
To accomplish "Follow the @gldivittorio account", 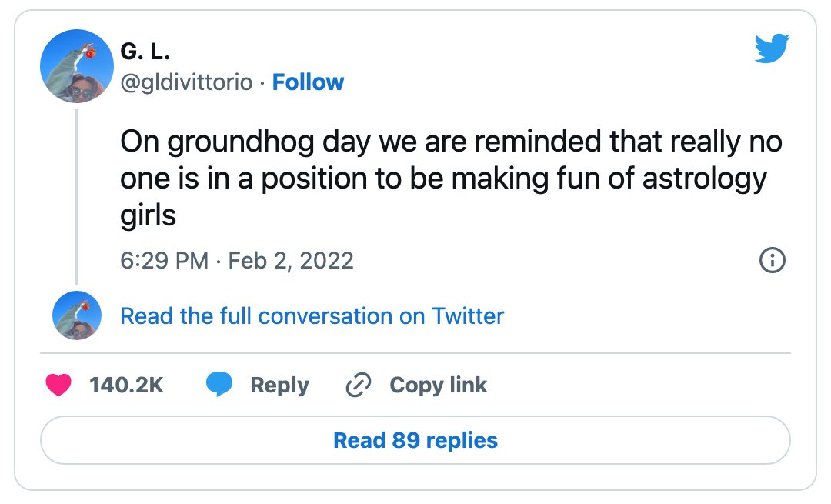I will tap(308, 82).
